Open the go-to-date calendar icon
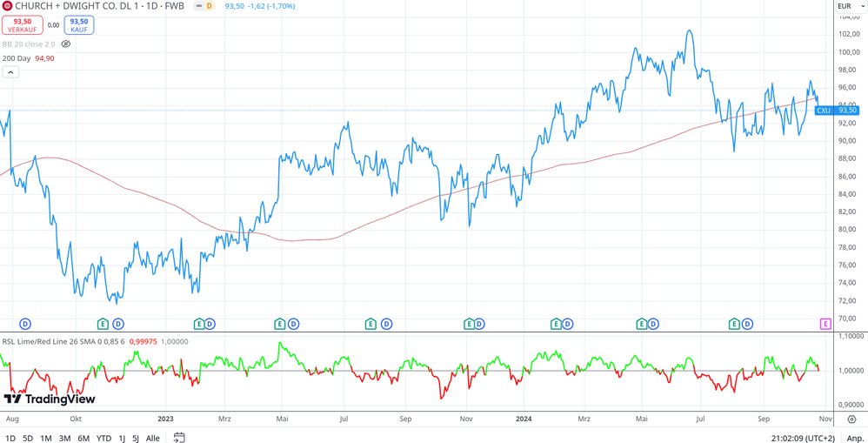Image resolution: width=868 pixels, height=443 pixels. pos(179,438)
